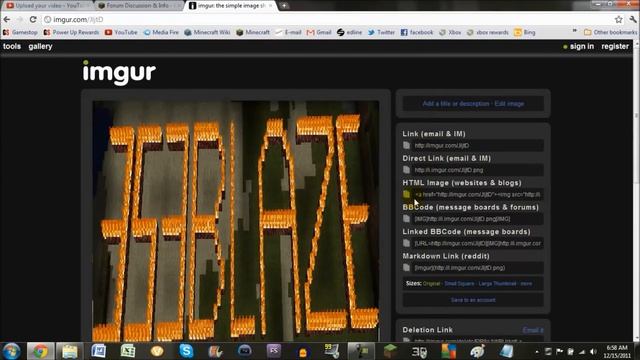Copy the Link (email & IM) via its clipboard icon
Viewport: 640px width, 360px height.
(407, 145)
